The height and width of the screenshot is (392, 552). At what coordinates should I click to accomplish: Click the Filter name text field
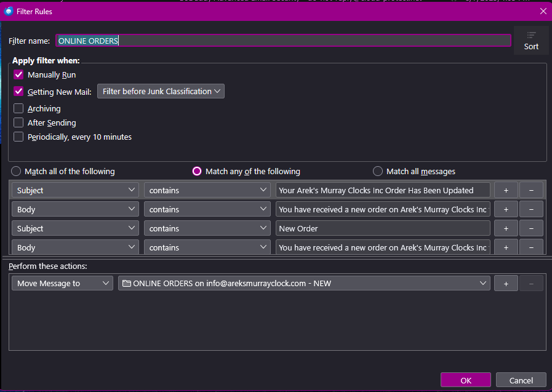pos(283,41)
